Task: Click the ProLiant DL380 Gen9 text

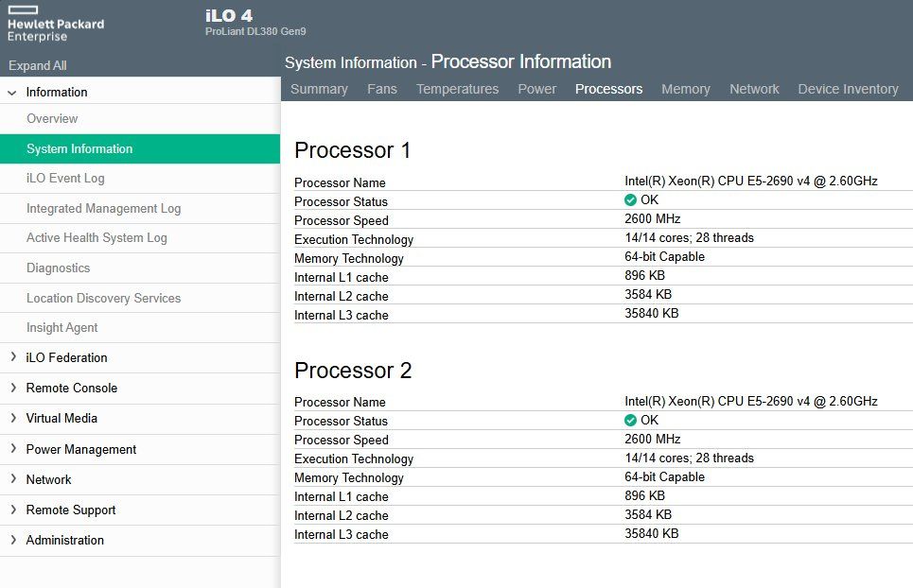Action: (x=255, y=31)
